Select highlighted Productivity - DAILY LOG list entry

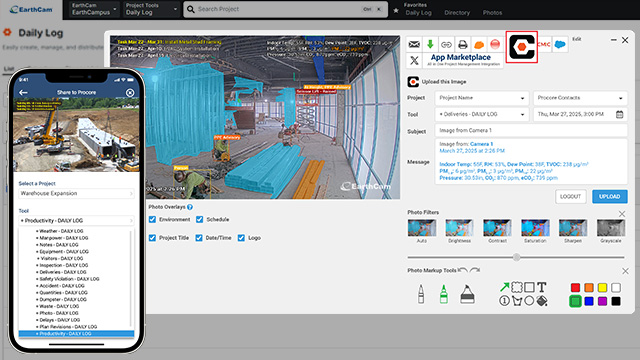(76, 334)
